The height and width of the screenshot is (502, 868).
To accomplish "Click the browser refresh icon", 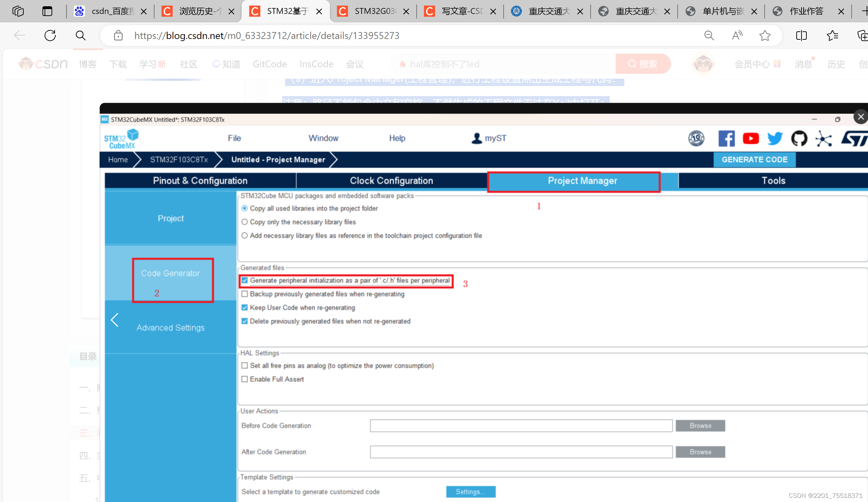I will tap(50, 36).
